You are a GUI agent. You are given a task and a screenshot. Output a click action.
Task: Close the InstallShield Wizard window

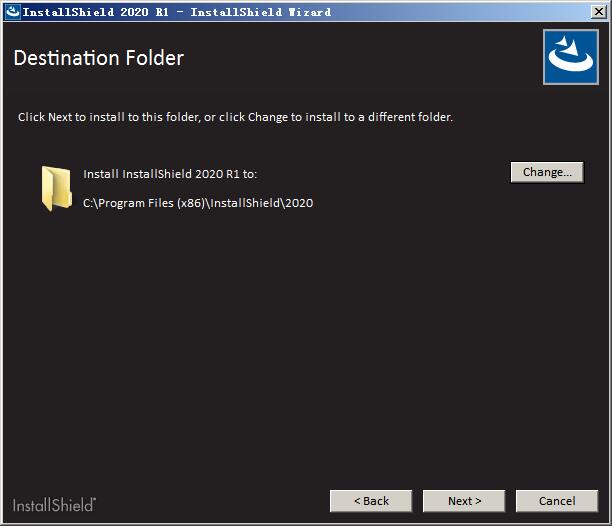tap(599, 12)
